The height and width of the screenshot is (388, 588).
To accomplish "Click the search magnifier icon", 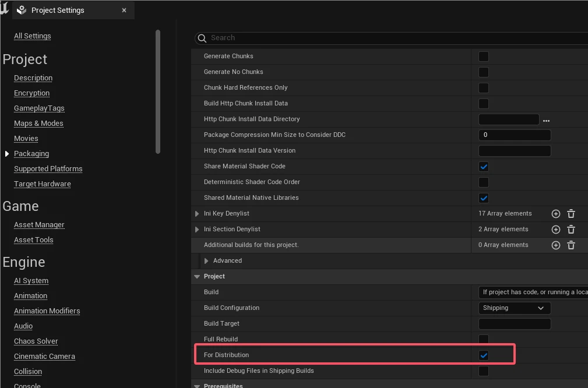I will tap(202, 38).
